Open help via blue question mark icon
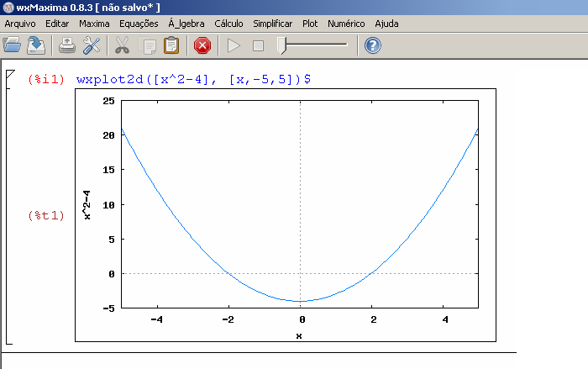 [373, 45]
